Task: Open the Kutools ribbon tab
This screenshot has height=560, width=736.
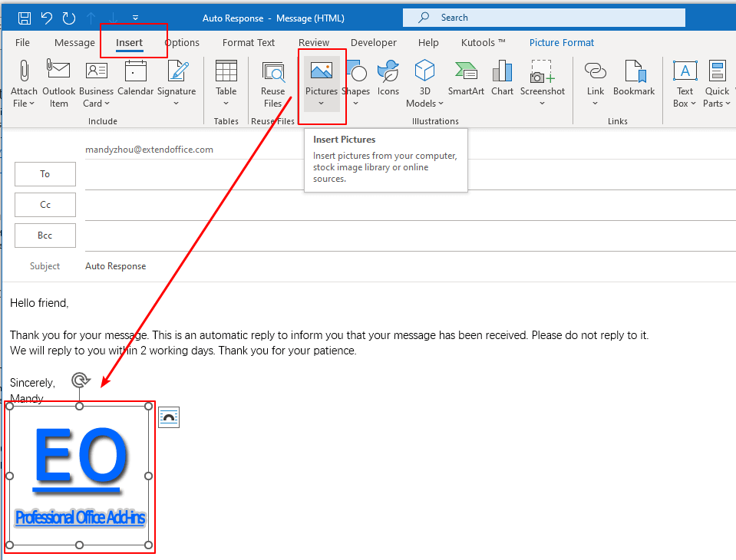Action: tap(482, 42)
